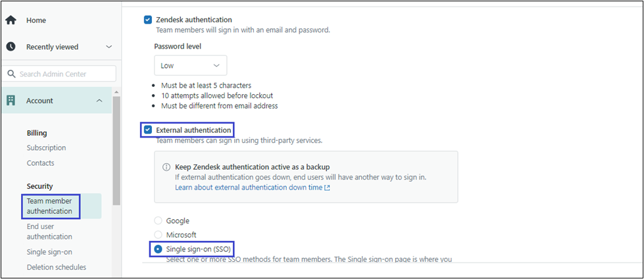Uncheck the Zendesk authentication checkbox

148,20
